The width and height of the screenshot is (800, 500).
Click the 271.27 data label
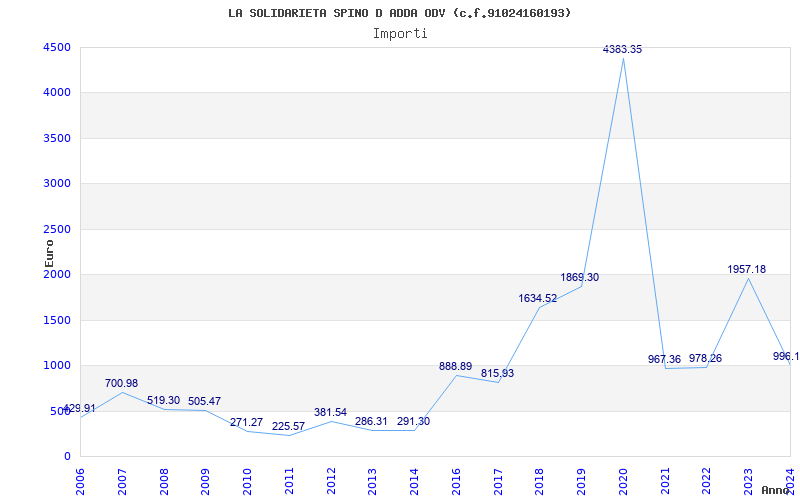tap(246, 422)
